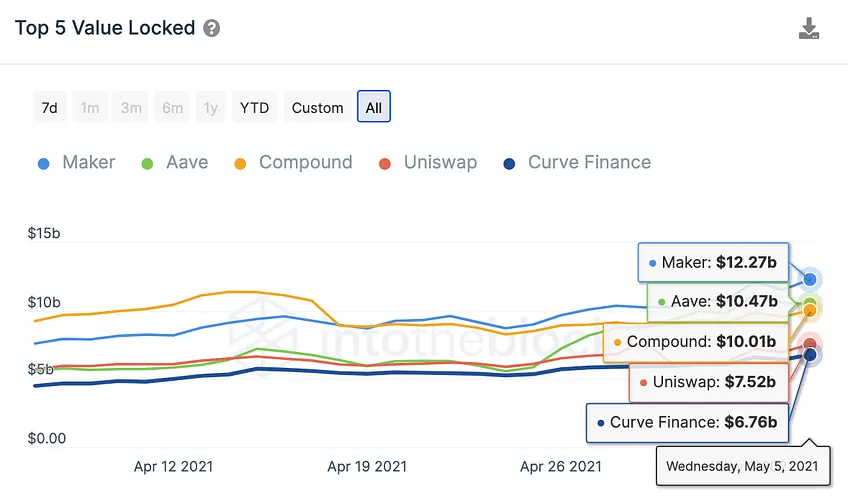This screenshot has height=501, width=848.
Task: Toggle Uniswap series via red legend dot
Action: click(x=385, y=163)
